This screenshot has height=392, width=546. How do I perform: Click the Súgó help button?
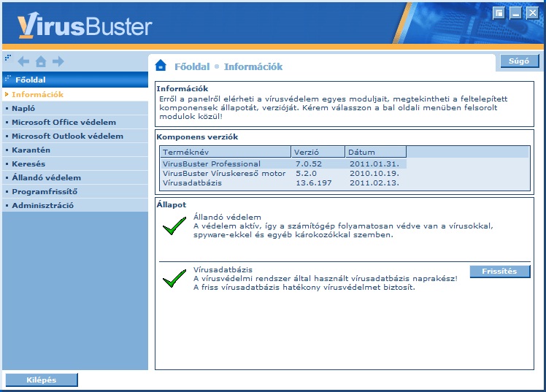(519, 61)
